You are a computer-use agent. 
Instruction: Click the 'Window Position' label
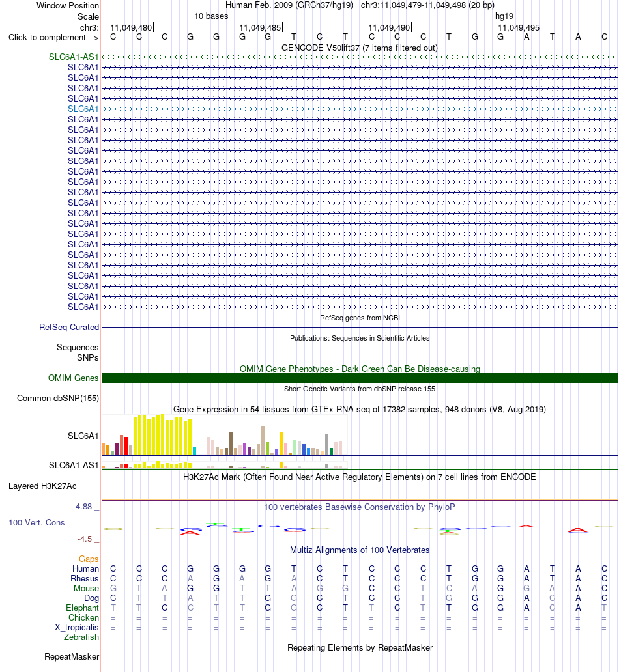(67, 6)
